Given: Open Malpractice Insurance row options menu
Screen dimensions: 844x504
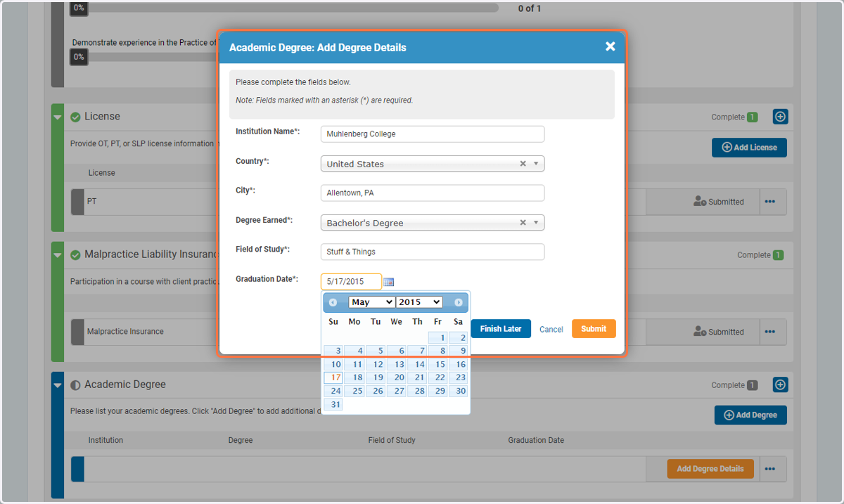Looking at the screenshot, I should click(x=770, y=332).
